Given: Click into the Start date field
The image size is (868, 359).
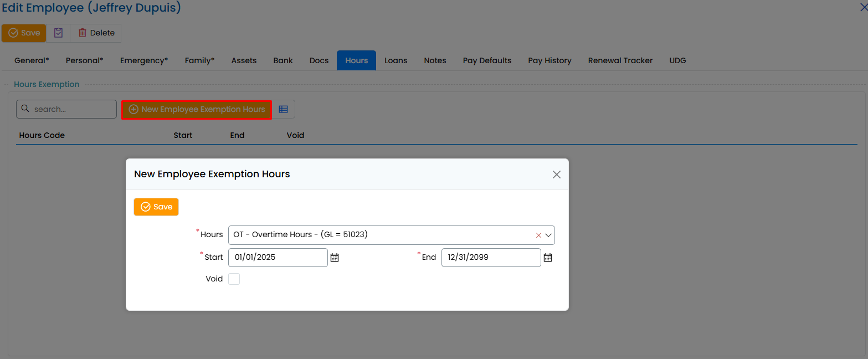Looking at the screenshot, I should [277, 258].
